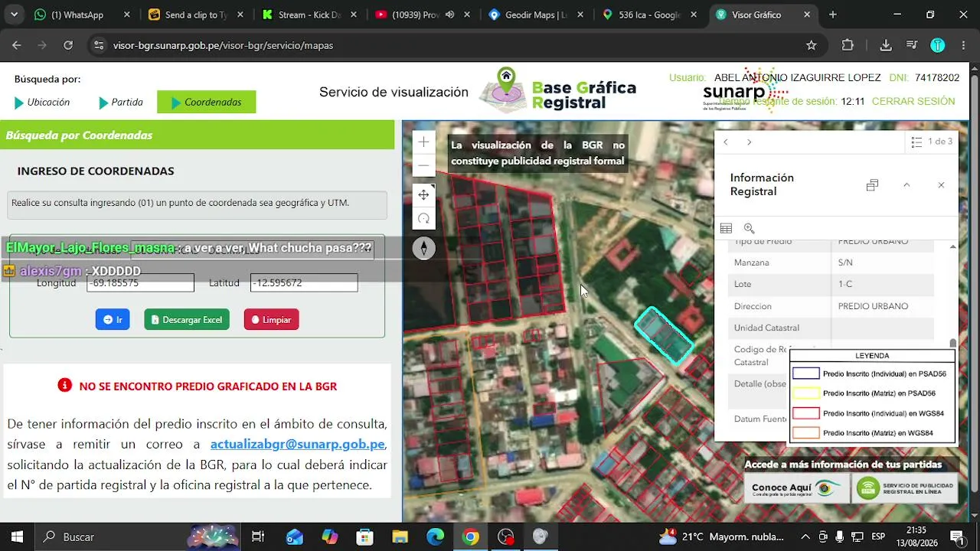980x551 pixels.
Task: Show previous feature in Información Registral
Action: point(726,142)
